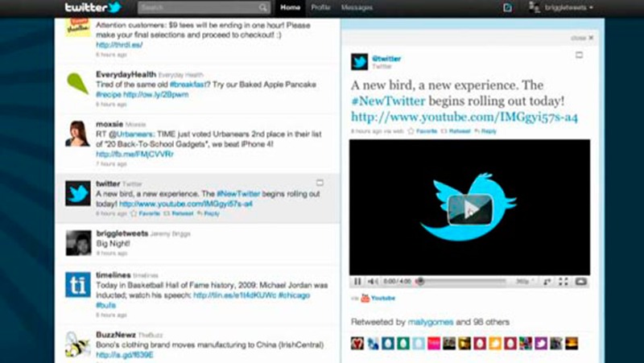
Task: Click into the search input field
Action: (x=204, y=7)
